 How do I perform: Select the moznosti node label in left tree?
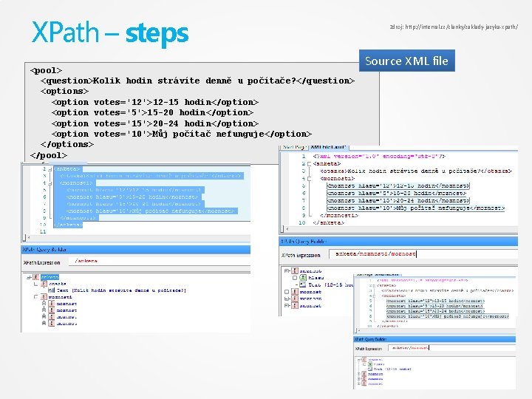[x=61, y=297]
